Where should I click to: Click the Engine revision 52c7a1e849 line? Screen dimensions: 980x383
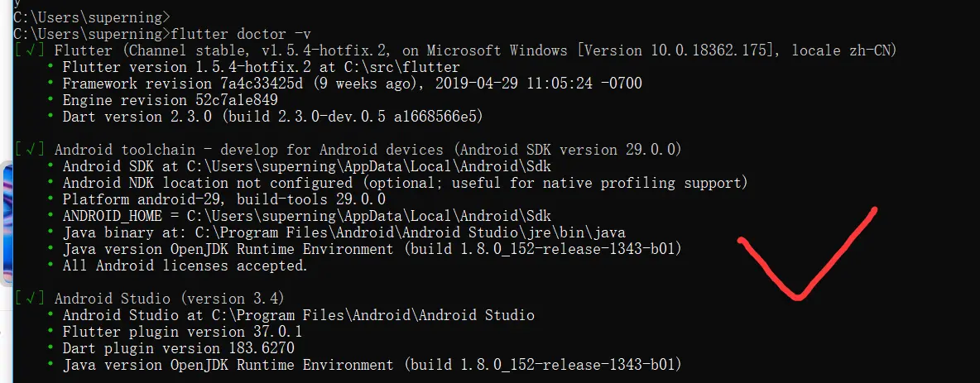[170, 100]
